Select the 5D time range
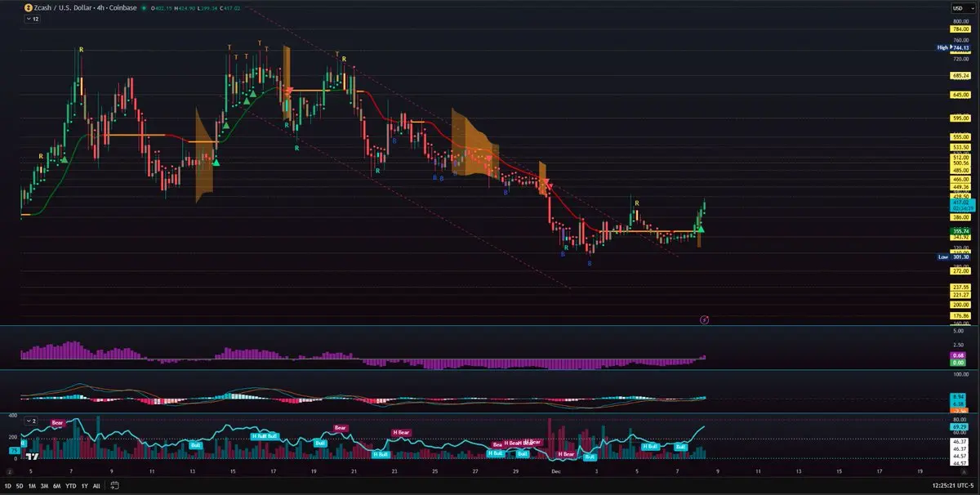 tap(20, 486)
